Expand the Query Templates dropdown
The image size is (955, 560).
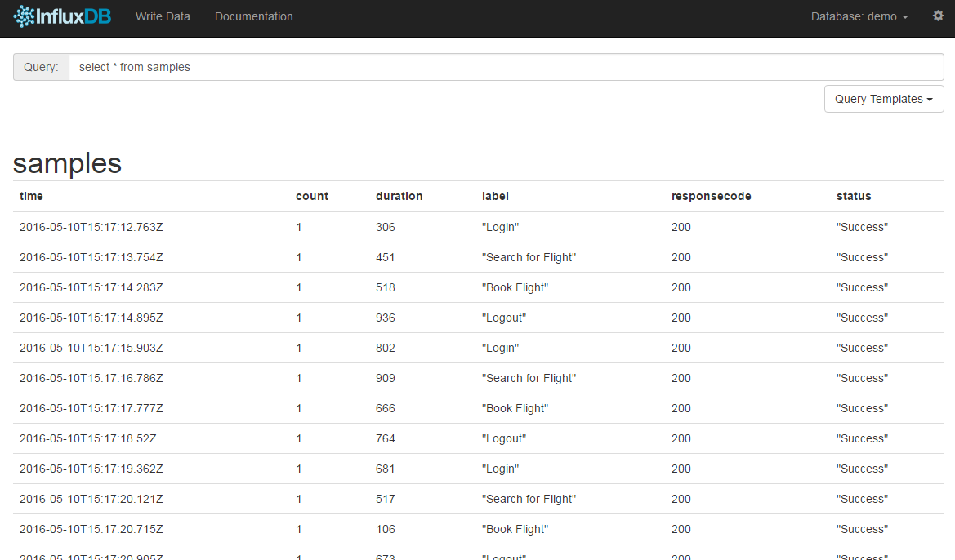coord(883,99)
